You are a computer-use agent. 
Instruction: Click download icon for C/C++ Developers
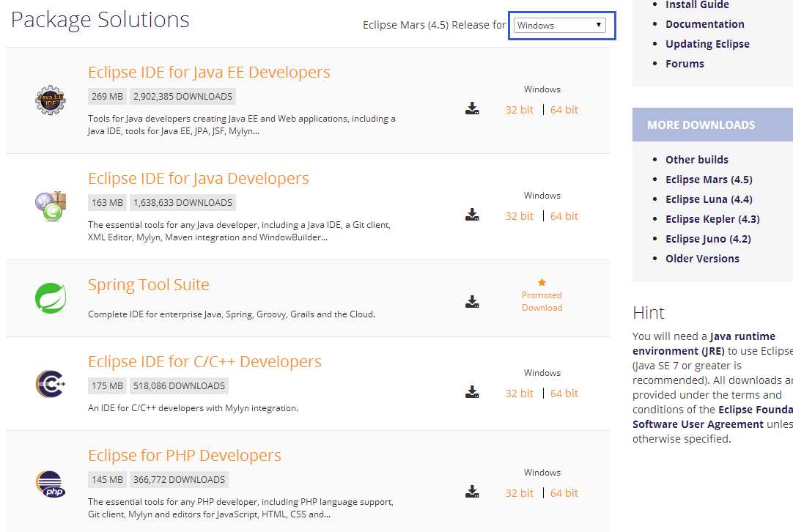[x=472, y=392]
